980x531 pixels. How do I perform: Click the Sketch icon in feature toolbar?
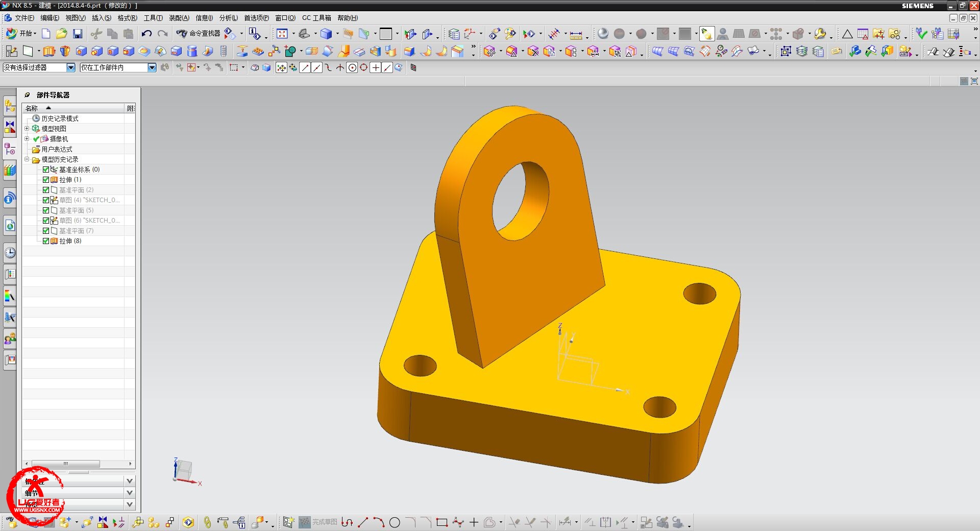[11, 51]
